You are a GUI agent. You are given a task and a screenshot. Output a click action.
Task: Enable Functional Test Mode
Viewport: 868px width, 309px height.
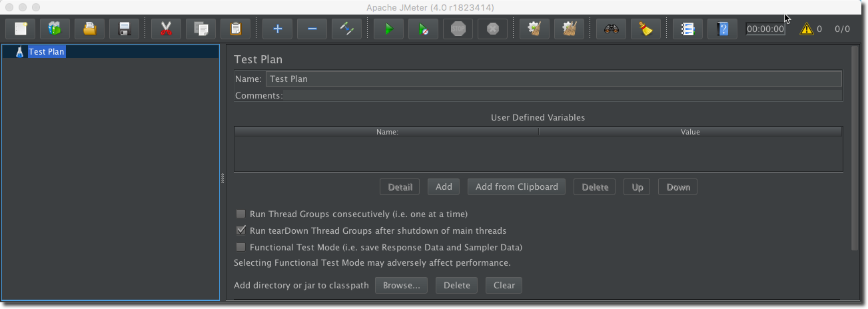pyautogui.click(x=241, y=247)
